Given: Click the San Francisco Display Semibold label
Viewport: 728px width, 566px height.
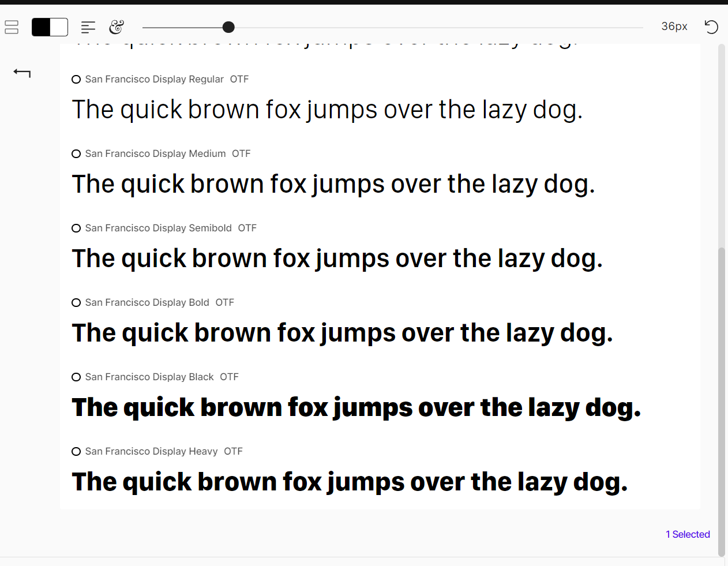Looking at the screenshot, I should [x=159, y=228].
